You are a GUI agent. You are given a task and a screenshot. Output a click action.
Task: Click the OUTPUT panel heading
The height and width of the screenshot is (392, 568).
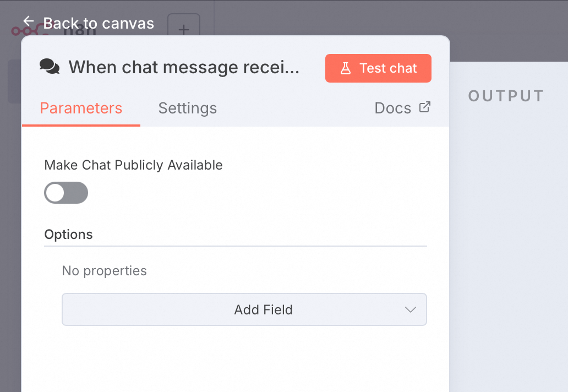click(x=506, y=96)
